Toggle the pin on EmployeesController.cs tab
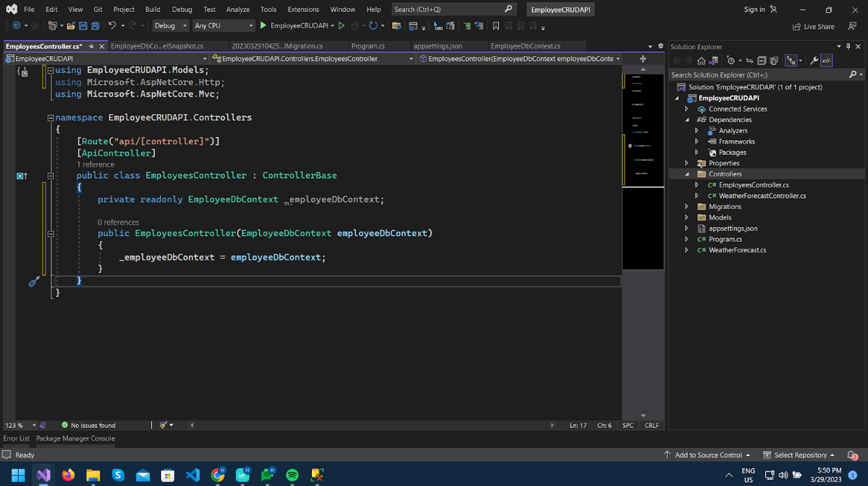868x486 pixels. click(x=91, y=46)
